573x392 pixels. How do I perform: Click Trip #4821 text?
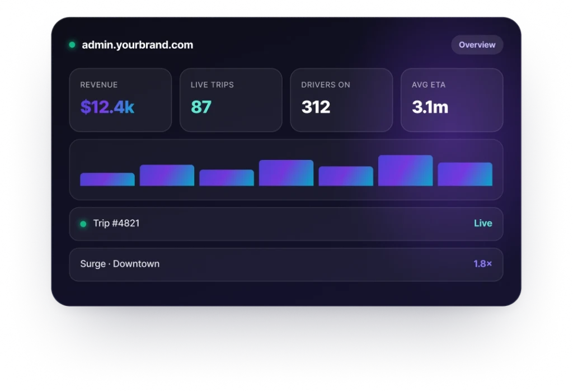pos(116,223)
